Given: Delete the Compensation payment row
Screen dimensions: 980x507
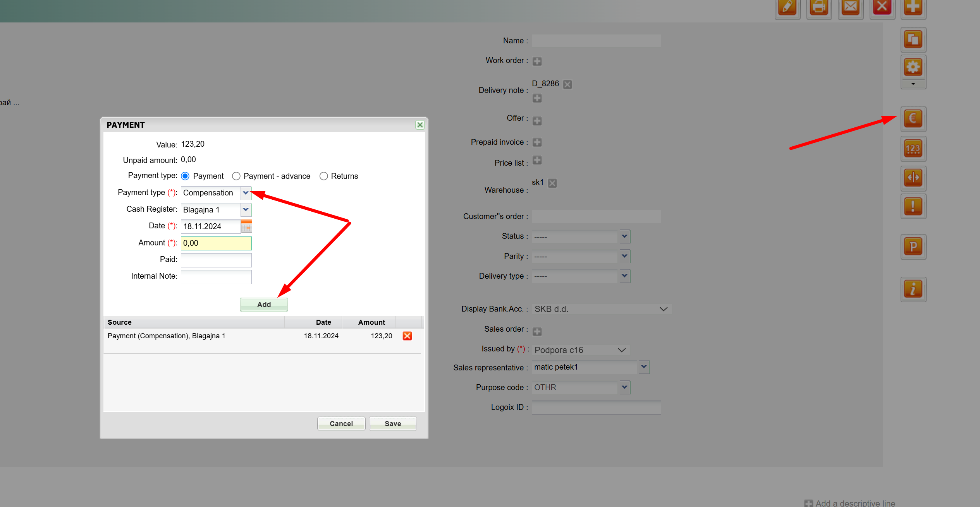Looking at the screenshot, I should tap(407, 336).
